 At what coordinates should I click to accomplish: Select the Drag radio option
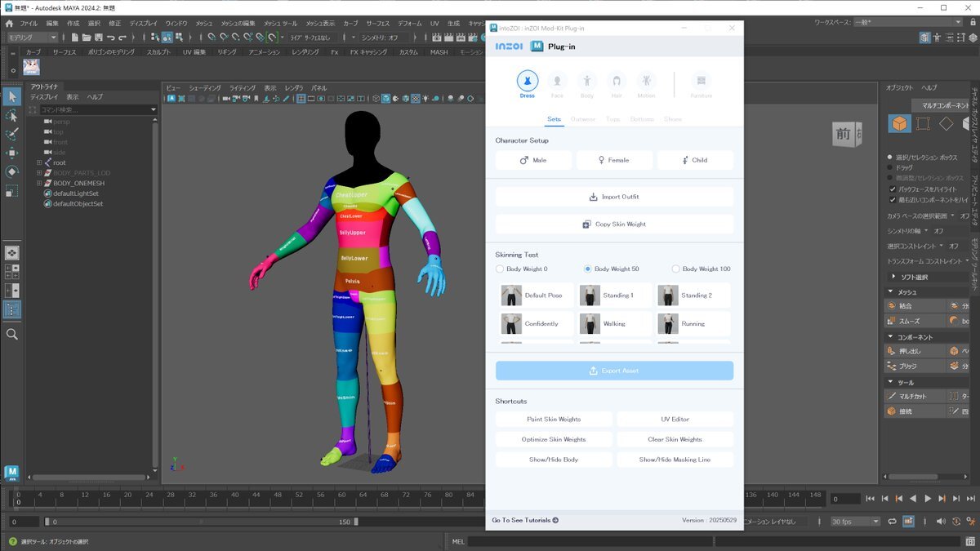[890, 167]
